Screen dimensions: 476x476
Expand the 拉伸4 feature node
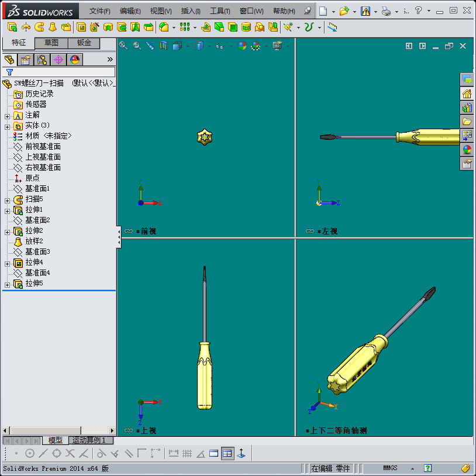[7, 264]
